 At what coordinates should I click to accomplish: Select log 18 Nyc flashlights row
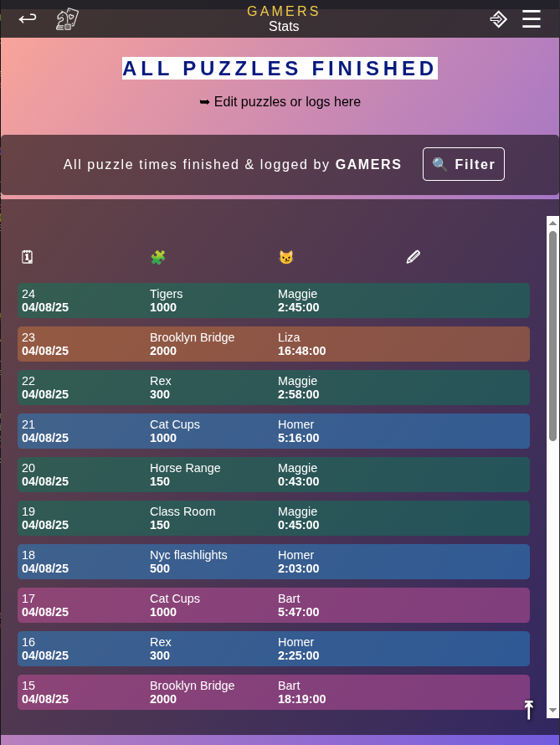[273, 562]
